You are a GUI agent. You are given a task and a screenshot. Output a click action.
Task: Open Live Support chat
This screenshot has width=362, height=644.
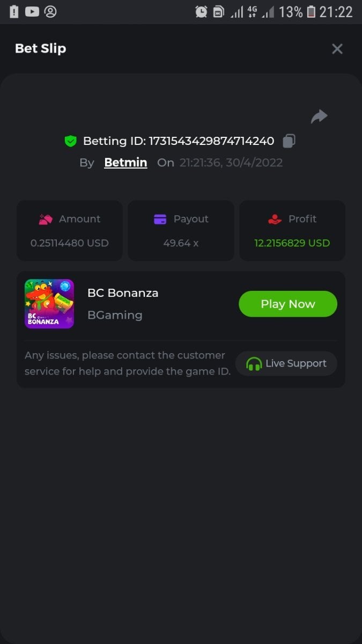286,364
